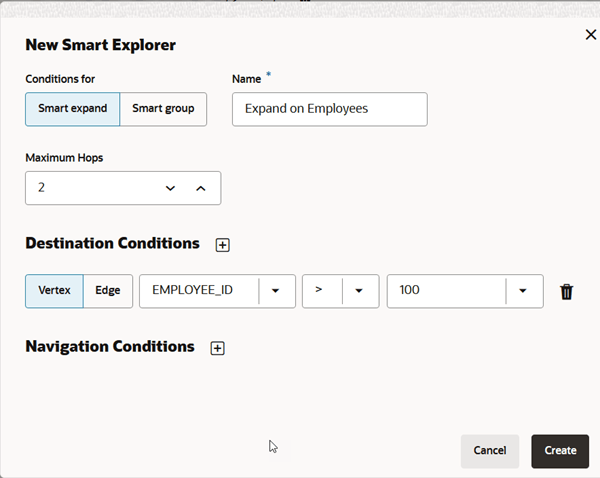
Task: Click the greater-than operator field
Action: (320, 291)
